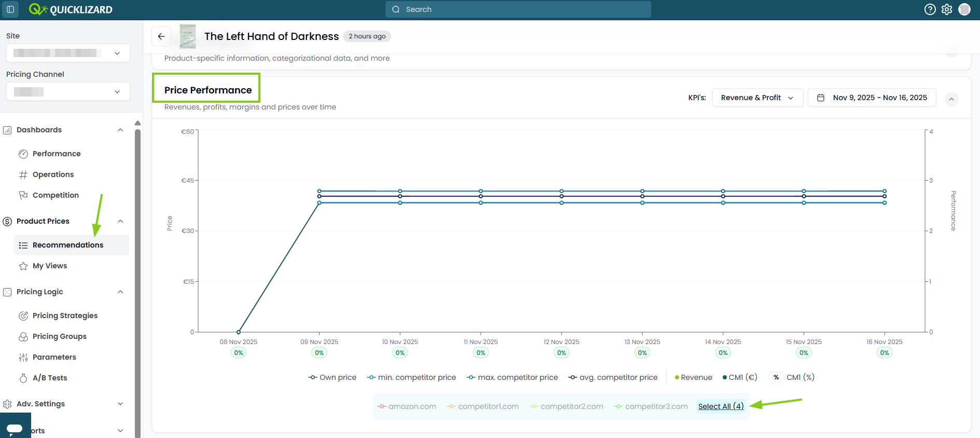
Task: Enable competitor1.com competitor line
Action: (x=483, y=406)
